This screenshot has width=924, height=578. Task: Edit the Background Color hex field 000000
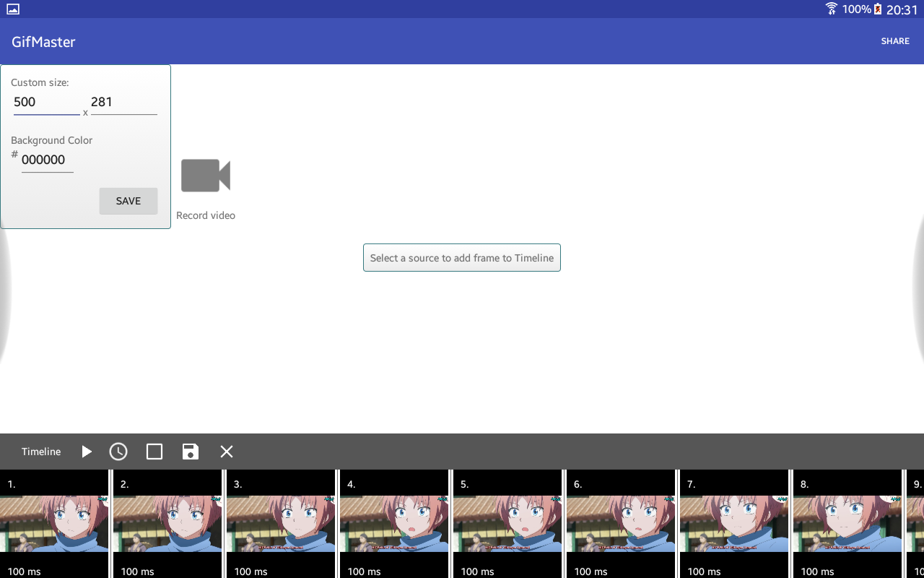[48, 160]
